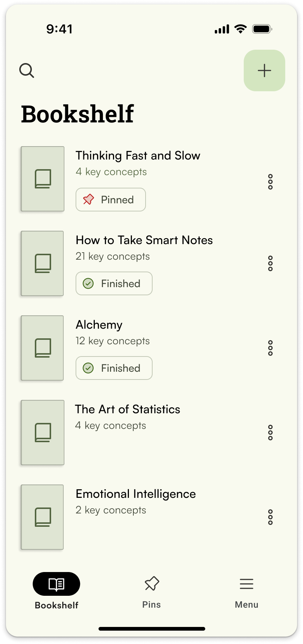303x644 pixels.
Task: Open options for How to Take Smart Notes
Action: (270, 263)
